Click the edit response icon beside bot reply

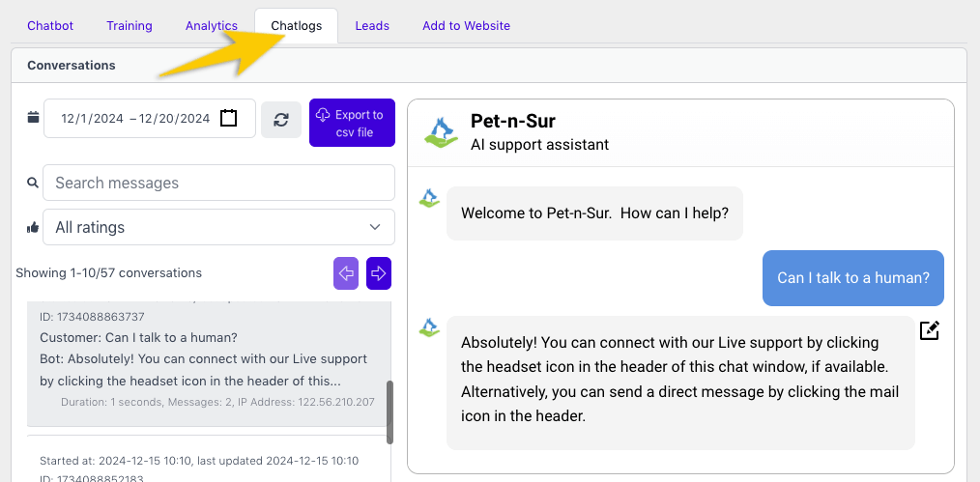[x=929, y=330]
